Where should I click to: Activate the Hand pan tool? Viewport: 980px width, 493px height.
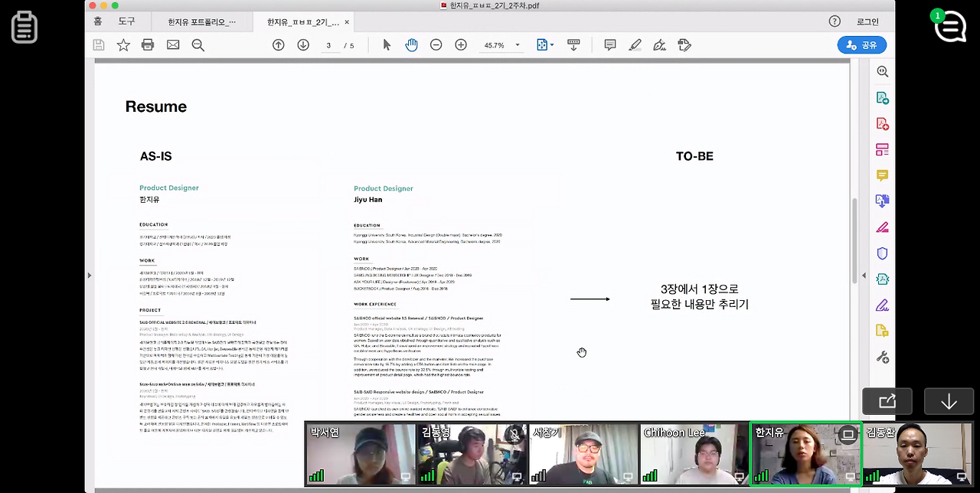[x=411, y=45]
